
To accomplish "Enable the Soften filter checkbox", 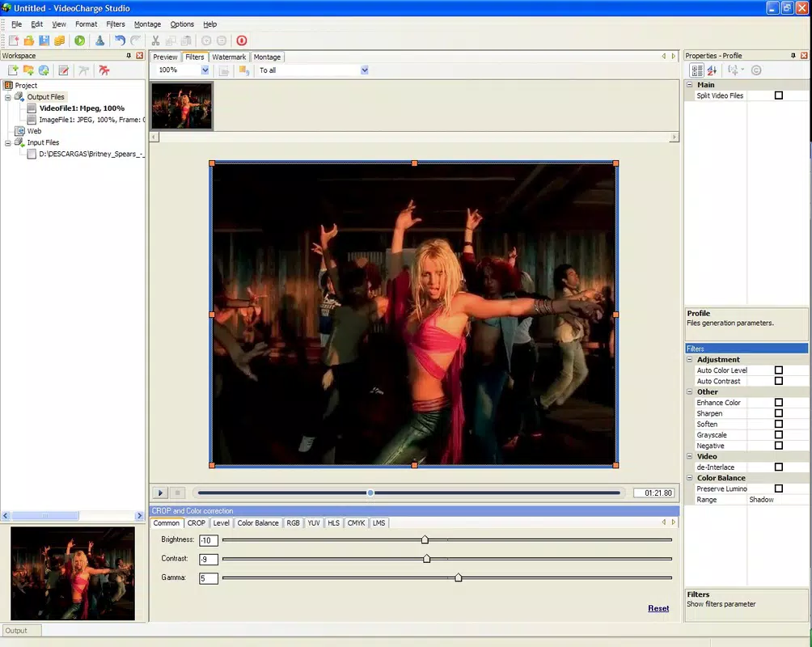I will tap(778, 424).
